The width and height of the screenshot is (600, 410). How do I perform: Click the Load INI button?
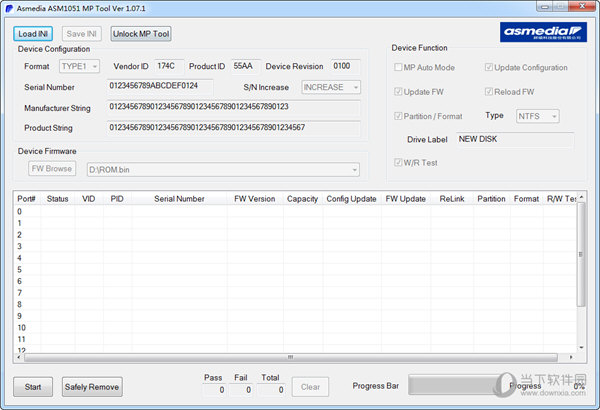[33, 34]
